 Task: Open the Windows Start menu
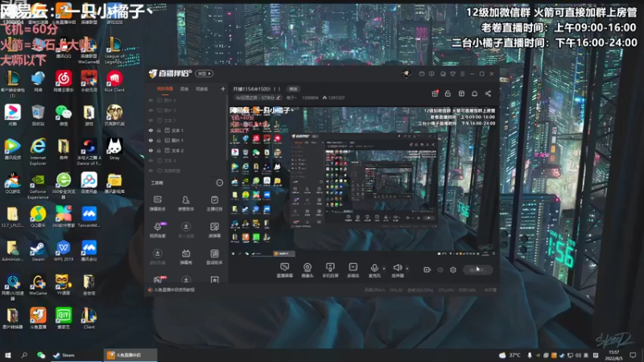point(7,355)
